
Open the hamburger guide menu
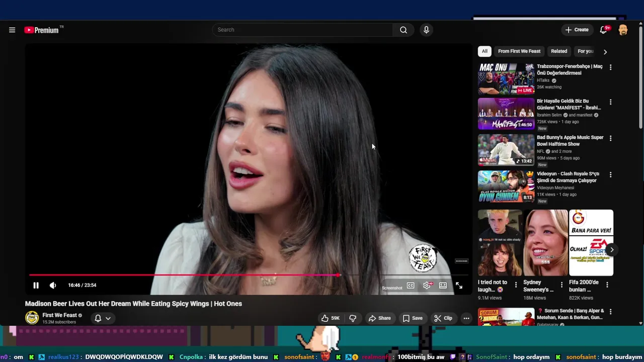tap(12, 30)
